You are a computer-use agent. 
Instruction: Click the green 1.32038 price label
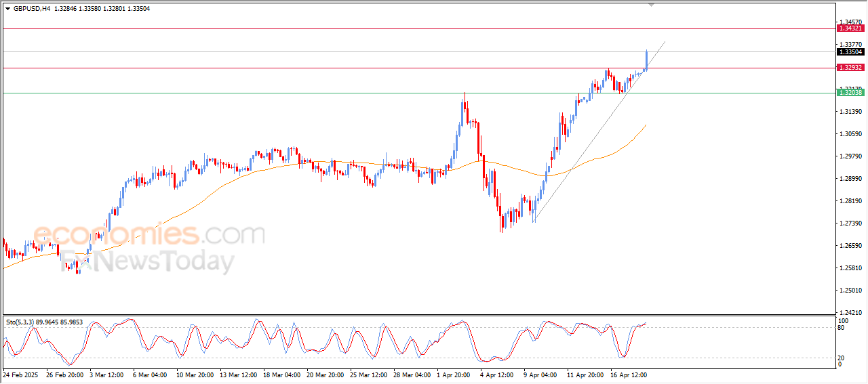pos(850,93)
